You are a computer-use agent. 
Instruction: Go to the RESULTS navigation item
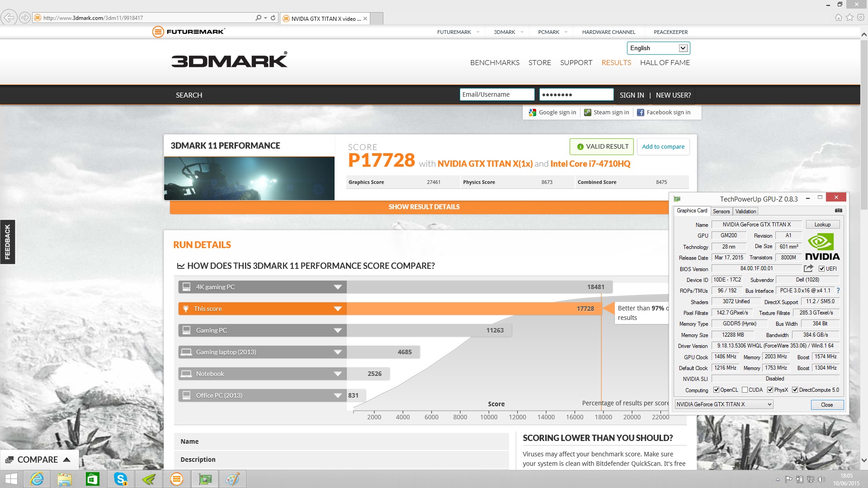pyautogui.click(x=616, y=62)
